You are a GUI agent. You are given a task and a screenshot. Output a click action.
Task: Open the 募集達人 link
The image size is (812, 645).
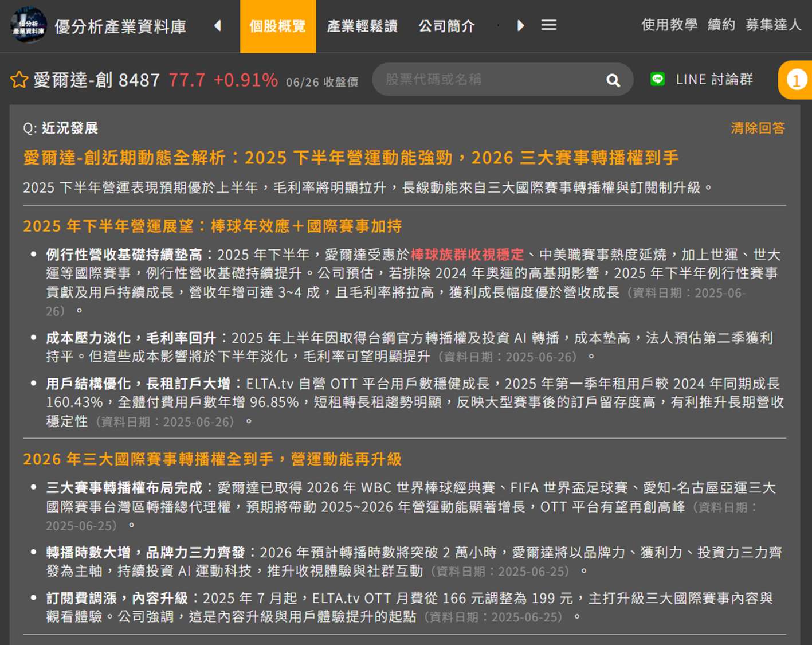pos(773,25)
